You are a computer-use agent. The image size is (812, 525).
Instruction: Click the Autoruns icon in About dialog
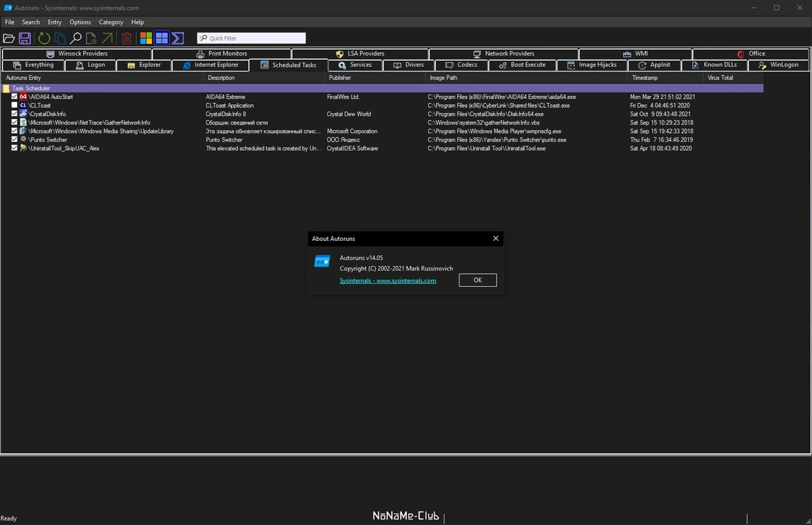pos(322,261)
